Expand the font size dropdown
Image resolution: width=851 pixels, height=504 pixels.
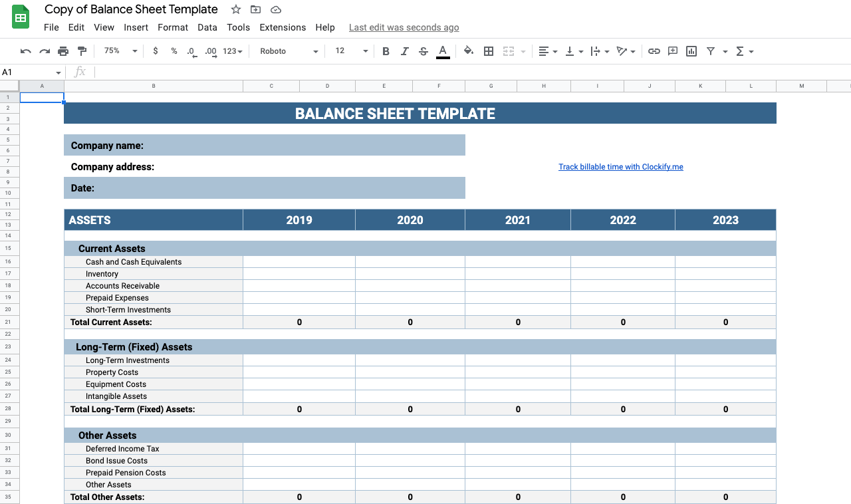tap(351, 51)
